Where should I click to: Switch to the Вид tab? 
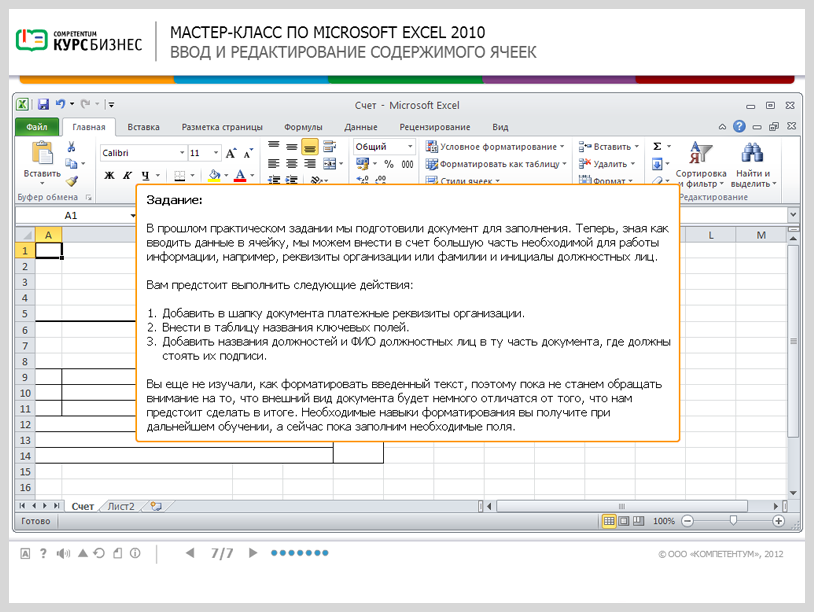pyautogui.click(x=500, y=127)
